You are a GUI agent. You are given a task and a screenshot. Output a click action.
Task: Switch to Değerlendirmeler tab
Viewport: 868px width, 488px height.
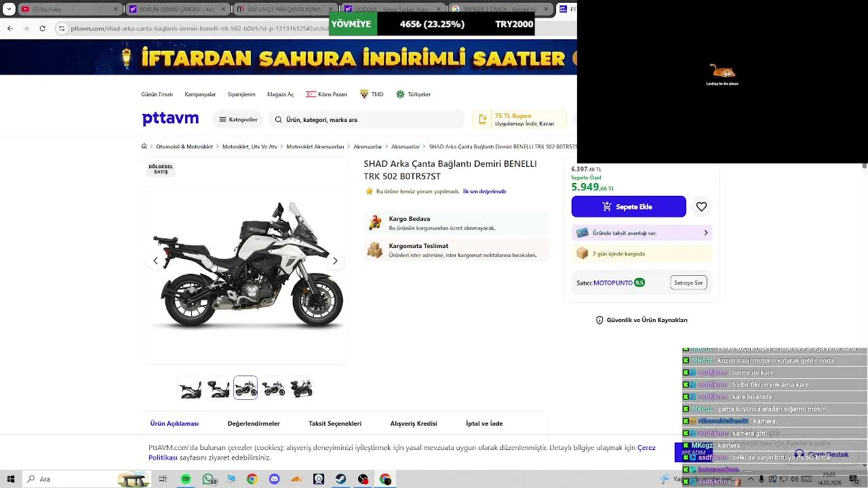(254, 424)
